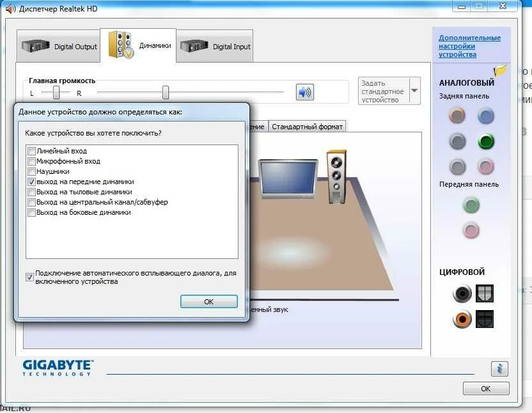This screenshot has width=532, height=413.
Task: Adjust the main volume slider thumb
Action: coord(166,92)
